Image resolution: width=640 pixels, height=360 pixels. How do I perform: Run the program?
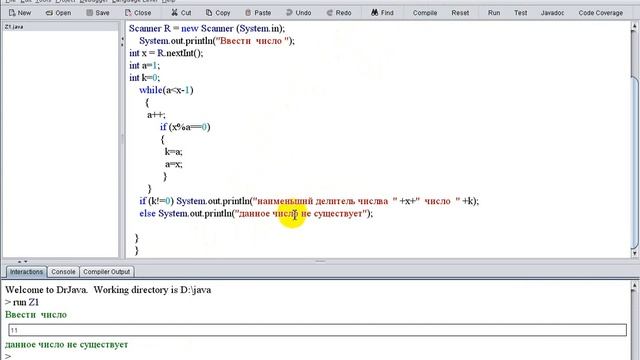(494, 13)
